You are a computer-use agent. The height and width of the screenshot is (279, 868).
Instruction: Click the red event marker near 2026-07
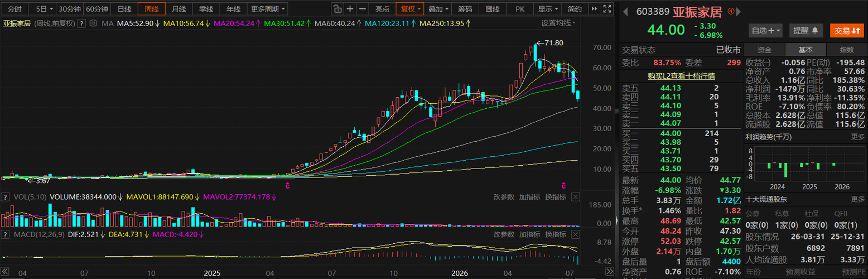point(564,185)
